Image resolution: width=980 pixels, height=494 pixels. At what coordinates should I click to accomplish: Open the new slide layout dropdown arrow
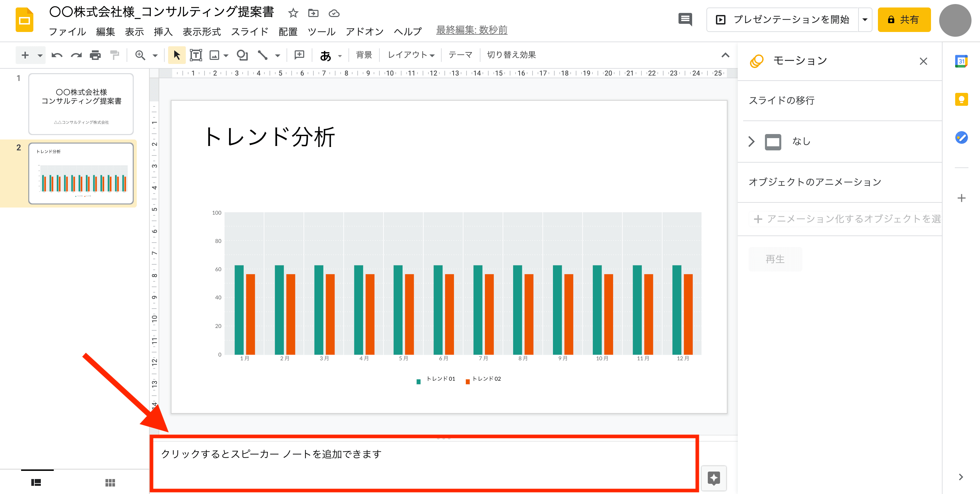[40, 55]
